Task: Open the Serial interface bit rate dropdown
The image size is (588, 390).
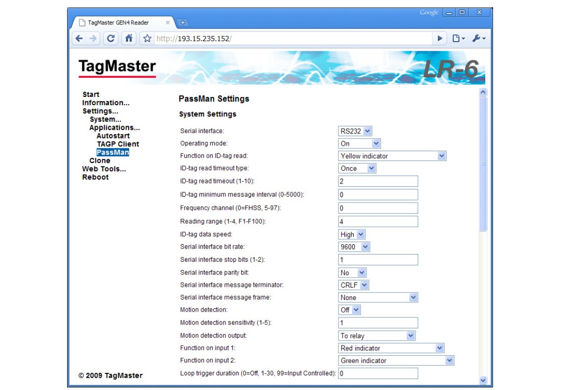Action: click(354, 247)
